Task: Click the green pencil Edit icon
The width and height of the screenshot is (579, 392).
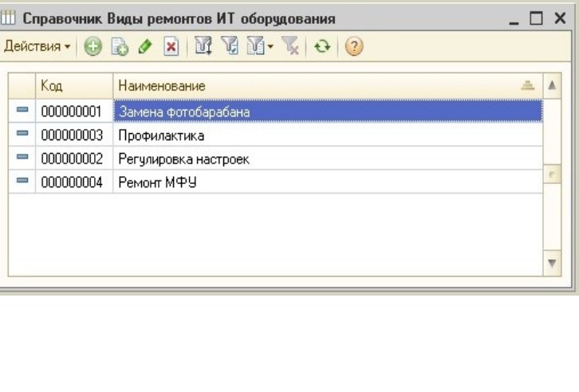Action: (x=145, y=47)
